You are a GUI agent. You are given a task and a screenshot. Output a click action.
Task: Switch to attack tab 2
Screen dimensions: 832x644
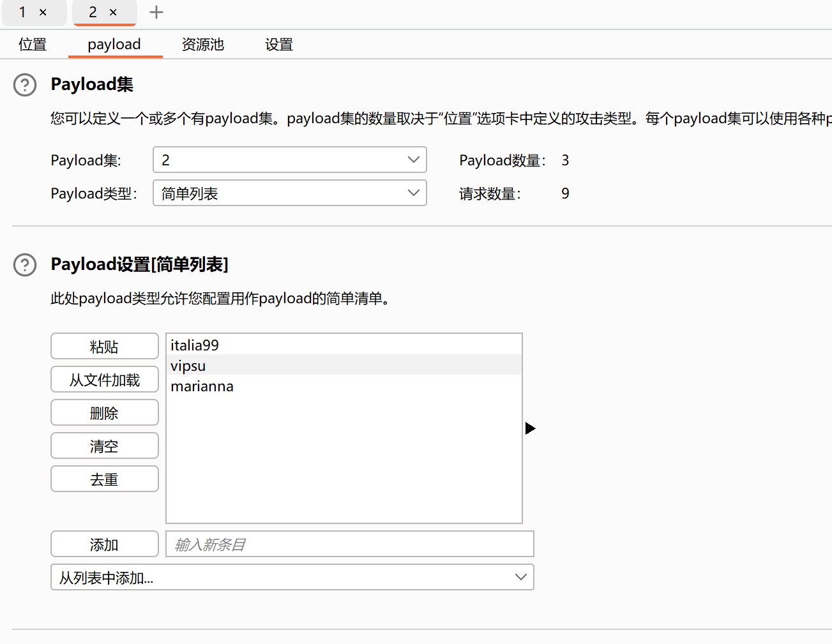(93, 12)
